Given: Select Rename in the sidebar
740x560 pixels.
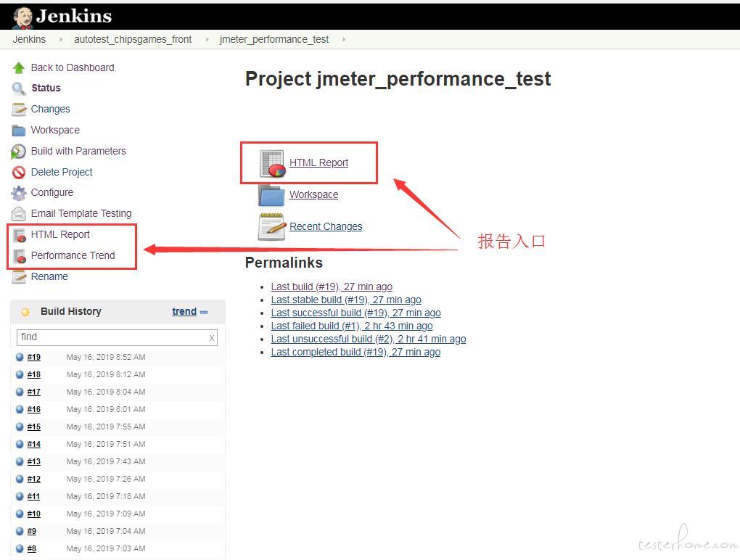Looking at the screenshot, I should point(49,276).
